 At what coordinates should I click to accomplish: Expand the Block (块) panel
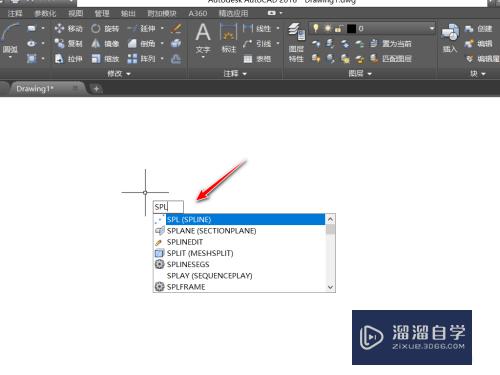point(477,74)
